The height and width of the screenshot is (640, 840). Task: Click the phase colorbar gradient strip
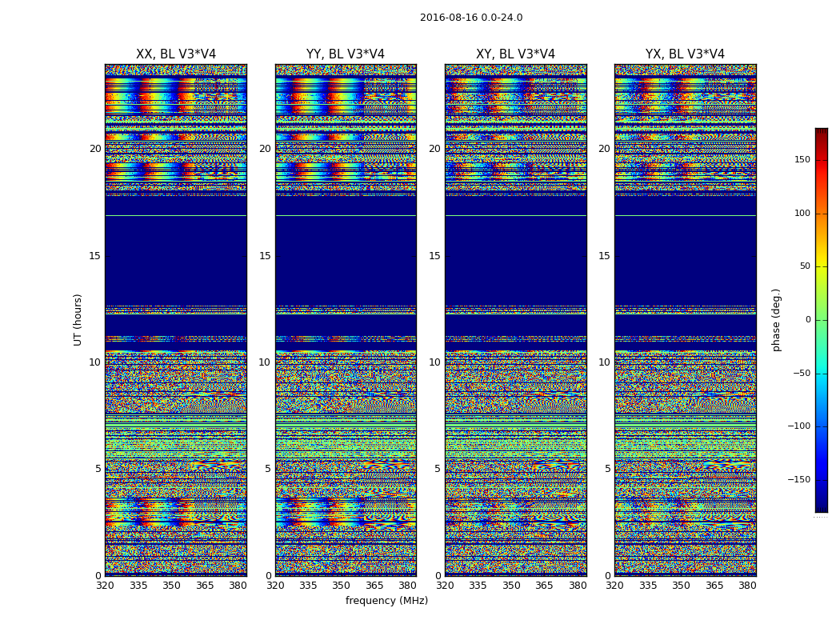(822, 320)
